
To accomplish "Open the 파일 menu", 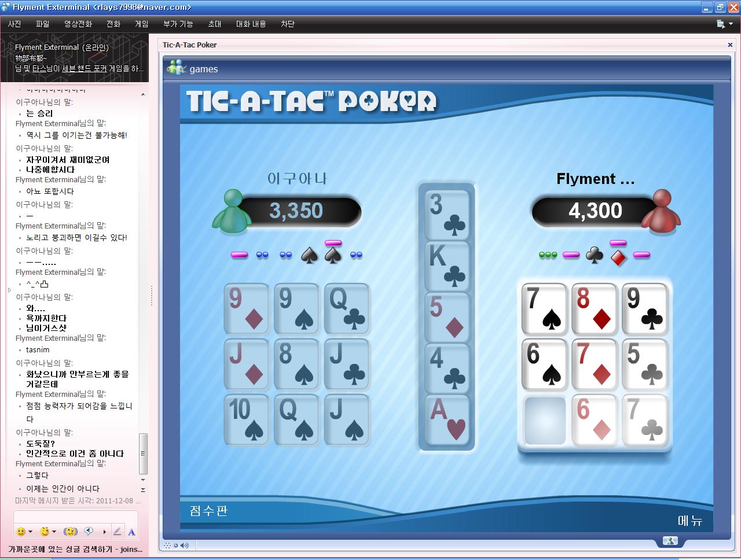I will pos(42,24).
